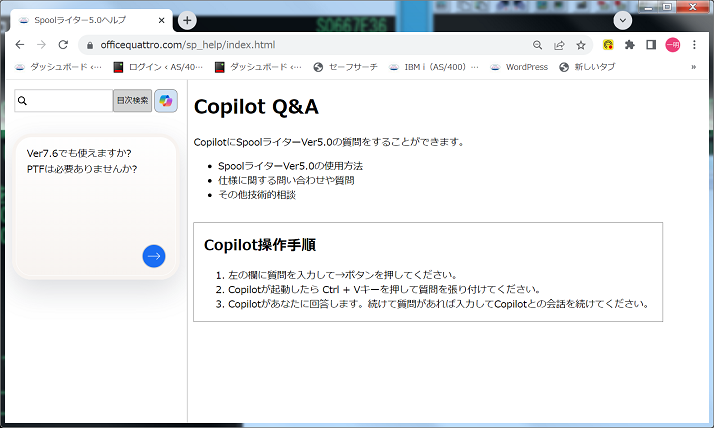Open Chrome three-dot menu
714x428 pixels.
point(696,45)
